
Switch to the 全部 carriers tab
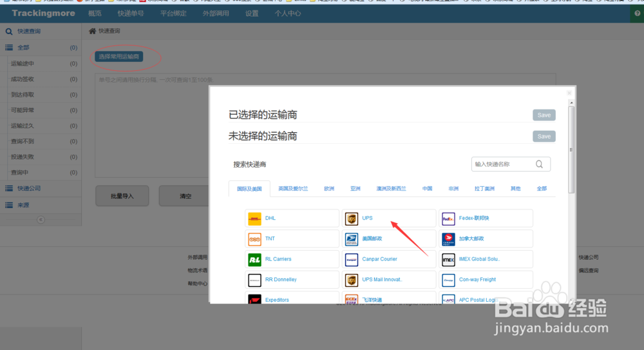(542, 189)
